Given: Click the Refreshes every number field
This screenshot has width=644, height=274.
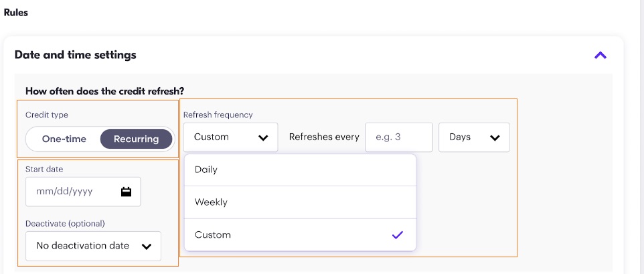Looking at the screenshot, I should [398, 137].
